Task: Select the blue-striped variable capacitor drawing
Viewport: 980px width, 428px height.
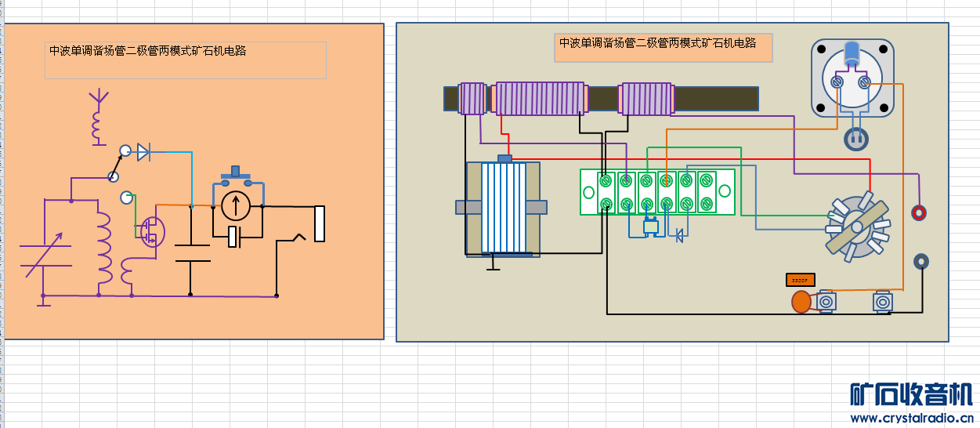Action: (501, 208)
